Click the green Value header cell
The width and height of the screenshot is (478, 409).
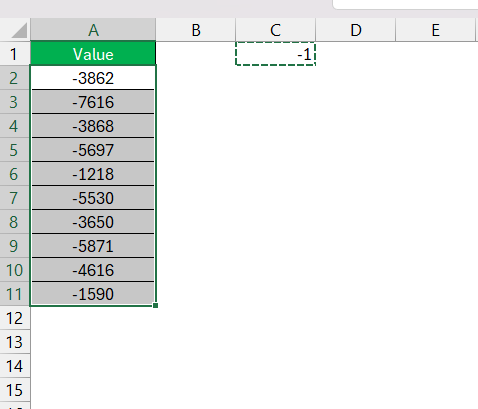[93, 54]
